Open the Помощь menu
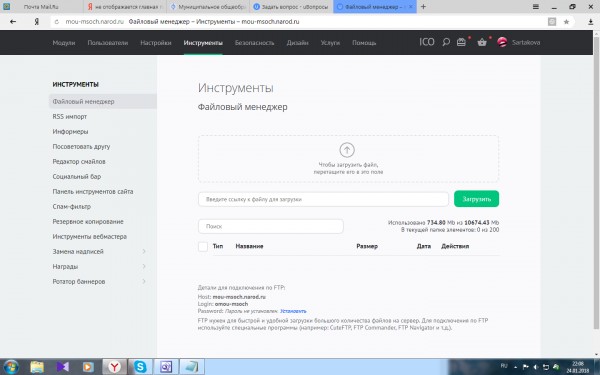 point(364,42)
